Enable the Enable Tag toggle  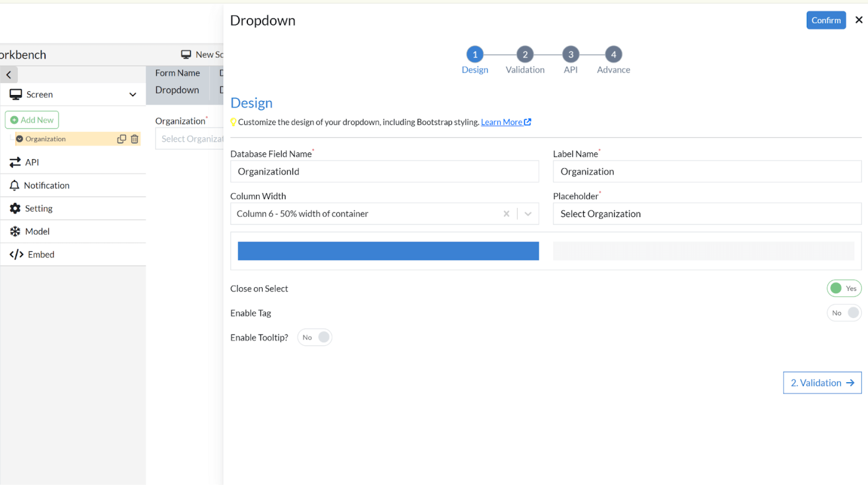click(844, 313)
